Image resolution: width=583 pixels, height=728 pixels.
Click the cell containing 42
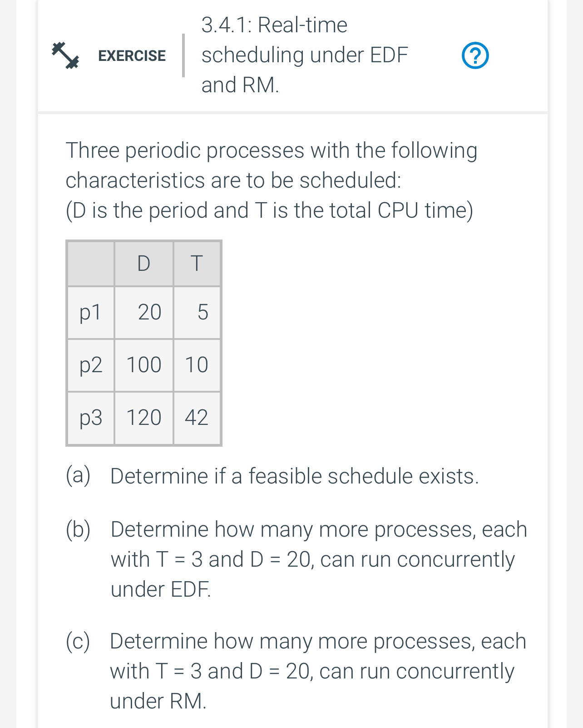196,418
